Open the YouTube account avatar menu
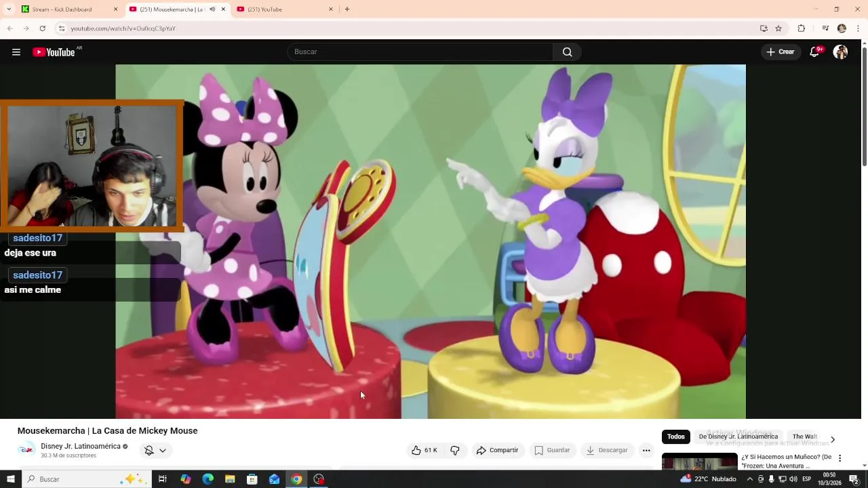The height and width of the screenshot is (488, 868). (x=840, y=52)
